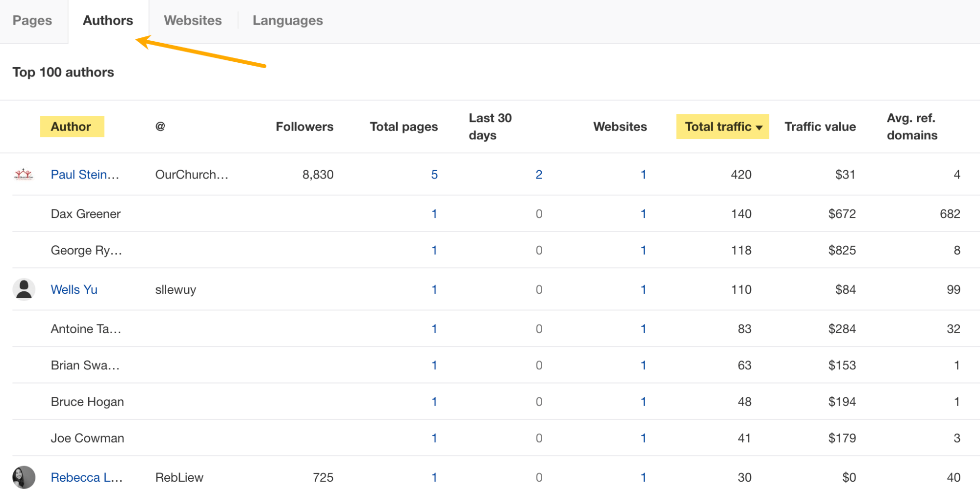This screenshot has height=492, width=980.
Task: Click Rebecca's websites count link
Action: click(643, 476)
